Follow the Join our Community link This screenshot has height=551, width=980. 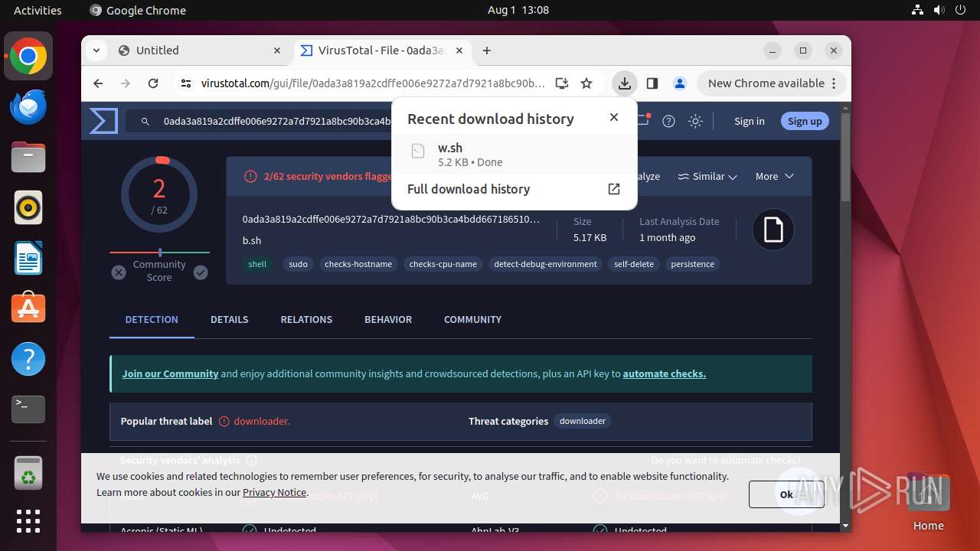pyautogui.click(x=170, y=373)
